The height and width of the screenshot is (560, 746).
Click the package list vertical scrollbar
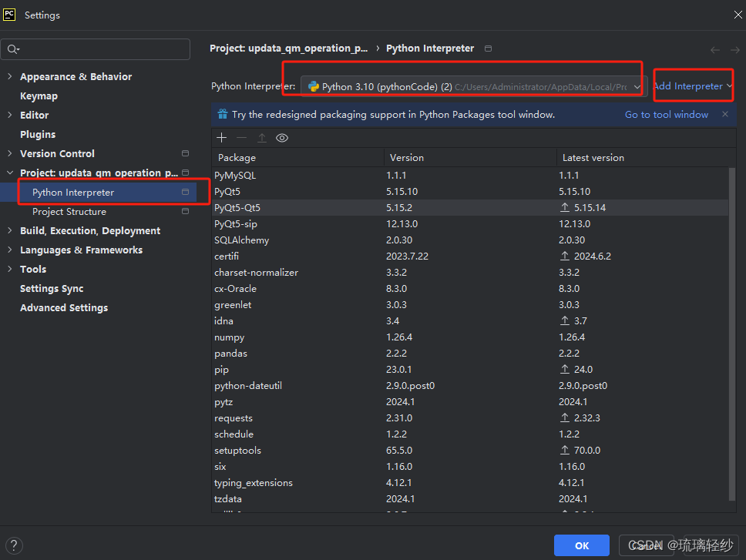point(731,333)
